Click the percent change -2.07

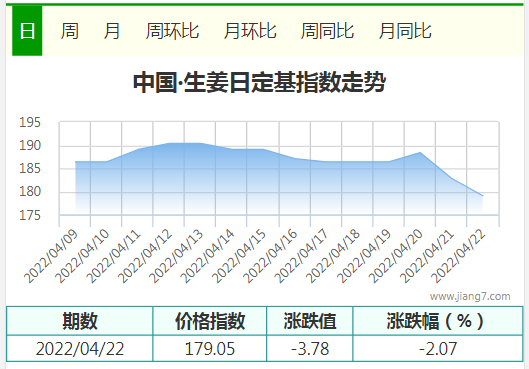click(438, 349)
